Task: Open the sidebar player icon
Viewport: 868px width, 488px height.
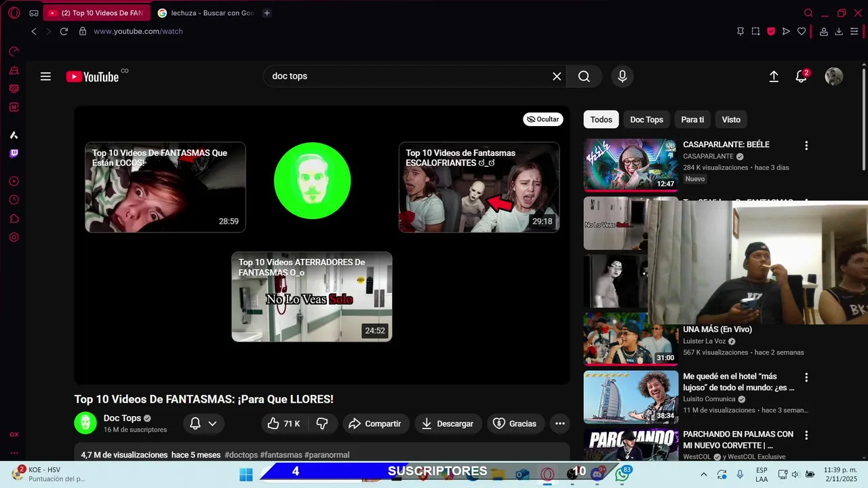Action: [14, 182]
